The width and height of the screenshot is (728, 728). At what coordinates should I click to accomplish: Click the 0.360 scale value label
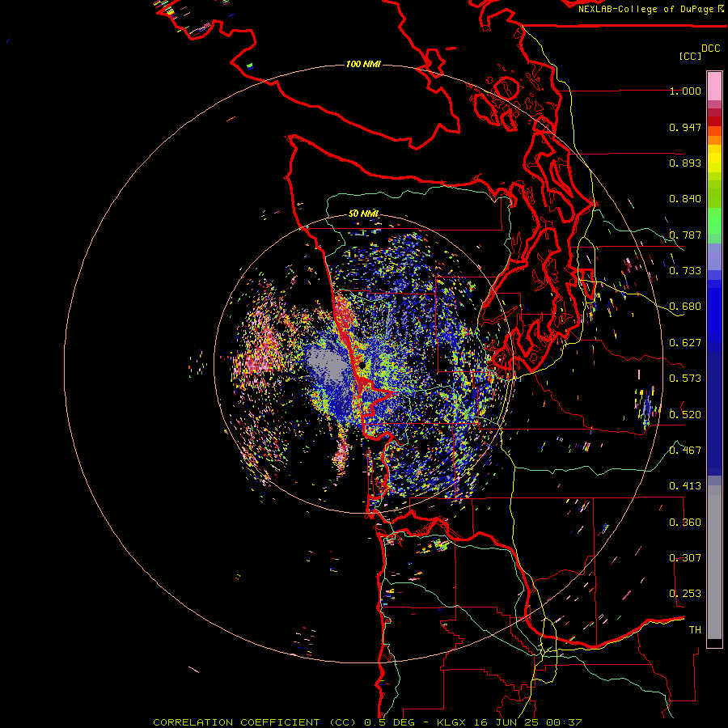click(x=685, y=523)
